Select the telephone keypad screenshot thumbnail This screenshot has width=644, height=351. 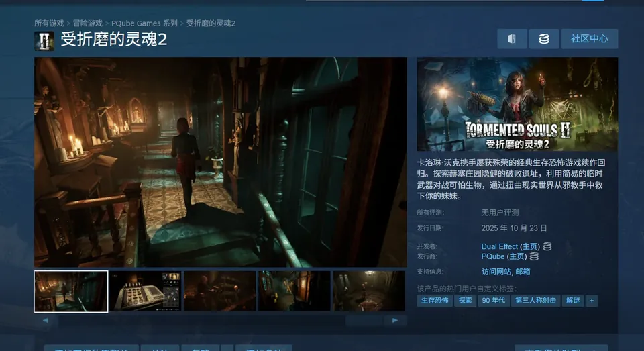pyautogui.click(x=145, y=291)
